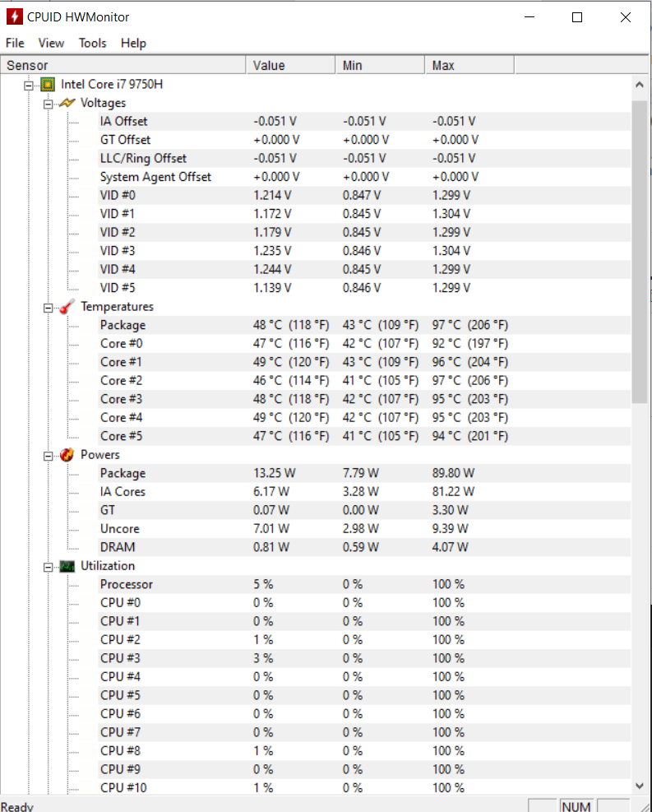Screen dimensions: 652x812
Task: Click the Min column header
Action: point(381,65)
